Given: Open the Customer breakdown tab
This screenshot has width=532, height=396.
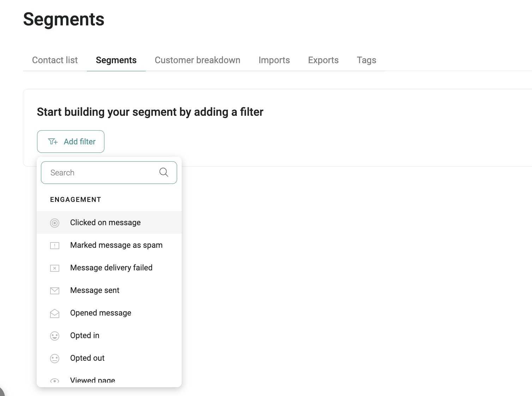Looking at the screenshot, I should pyautogui.click(x=198, y=60).
